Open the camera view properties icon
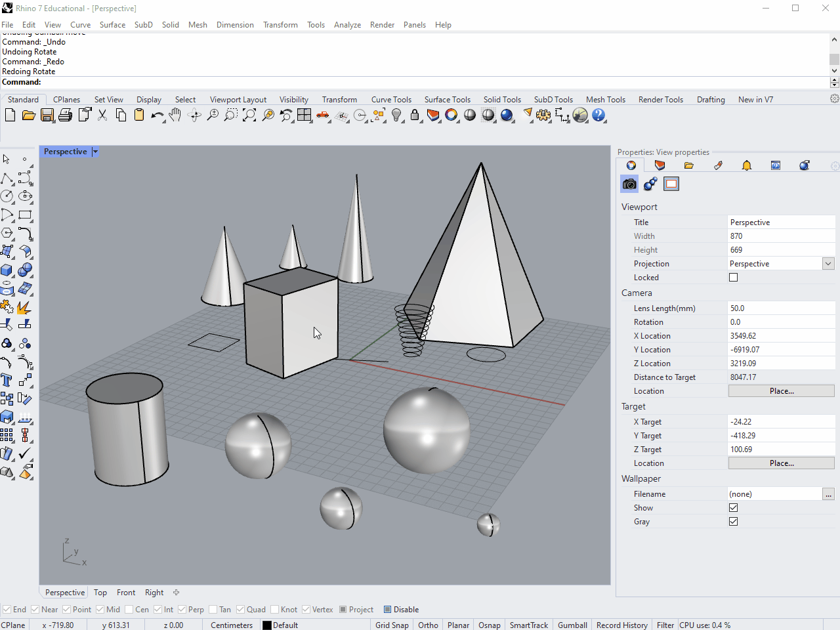This screenshot has width=840, height=630. (629, 184)
